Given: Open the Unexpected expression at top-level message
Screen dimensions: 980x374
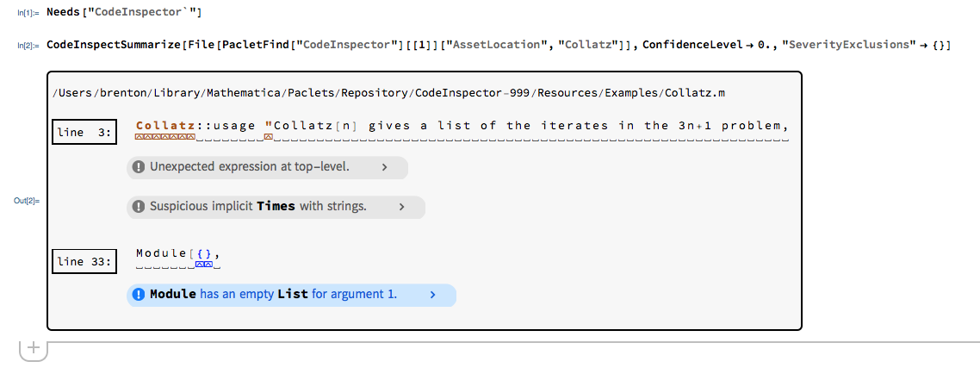Looking at the screenshot, I should [250, 167].
